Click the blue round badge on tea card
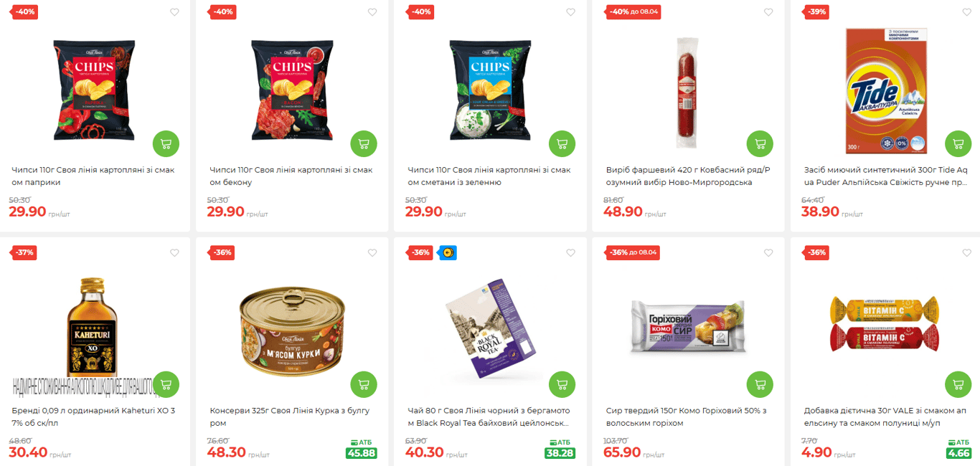Screen dimensions: 980x466 (x=448, y=252)
